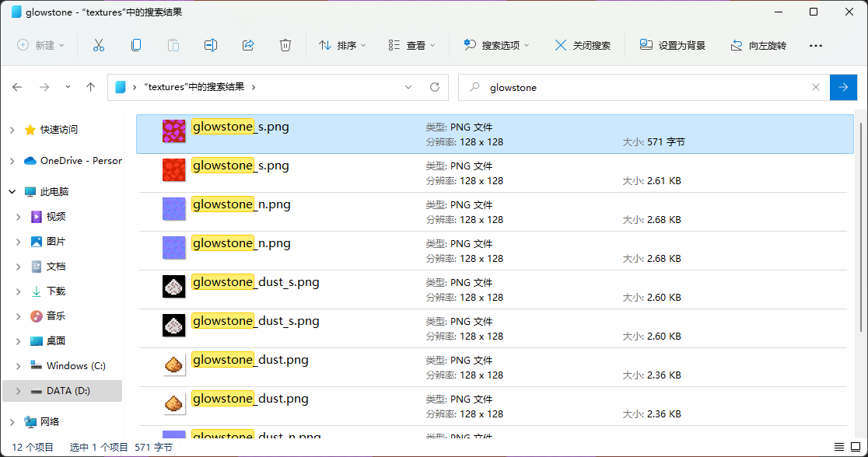
Task: Select the first glowstone_n.png file name
Action: (x=241, y=204)
